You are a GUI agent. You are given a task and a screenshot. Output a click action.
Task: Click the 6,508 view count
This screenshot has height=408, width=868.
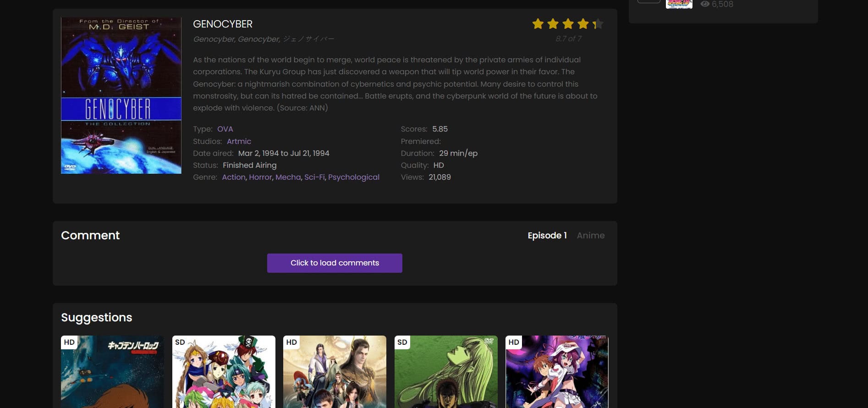pyautogui.click(x=723, y=4)
